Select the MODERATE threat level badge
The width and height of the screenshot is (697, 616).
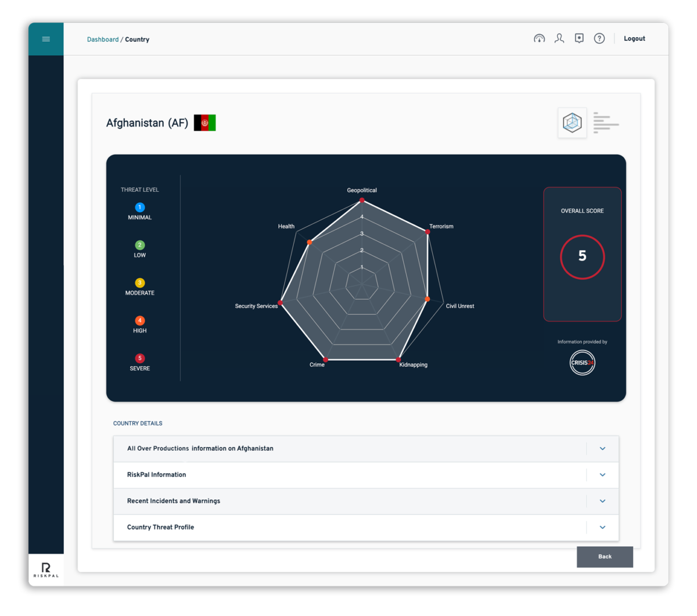click(x=139, y=283)
